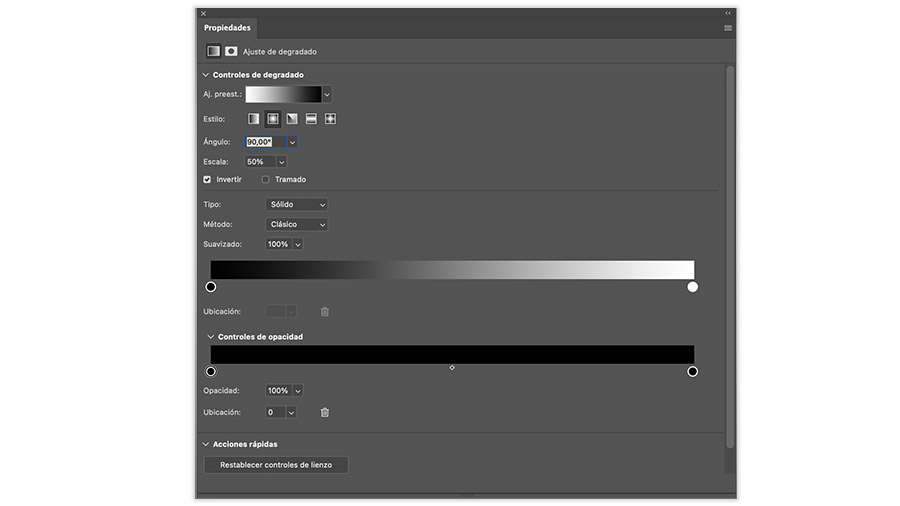Open the Aj. preest. gradient preset dropdown
Viewport: 900px width, 506px height.
[x=327, y=94]
